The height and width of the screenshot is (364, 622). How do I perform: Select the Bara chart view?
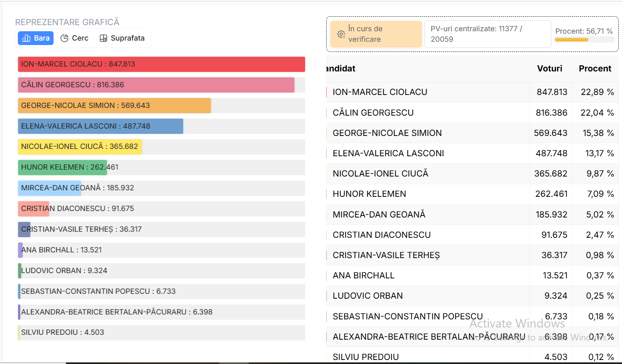click(36, 38)
